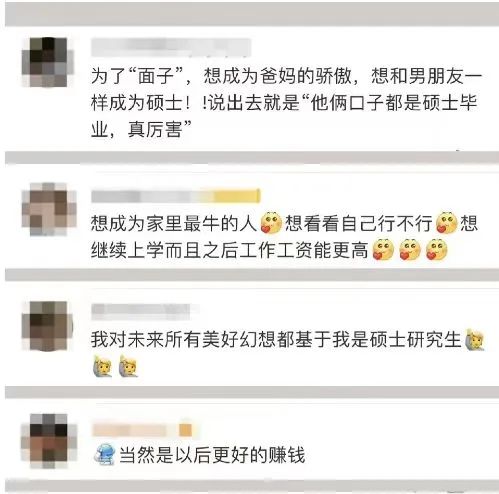Open the first commenter's pixelated avatar

point(46,62)
